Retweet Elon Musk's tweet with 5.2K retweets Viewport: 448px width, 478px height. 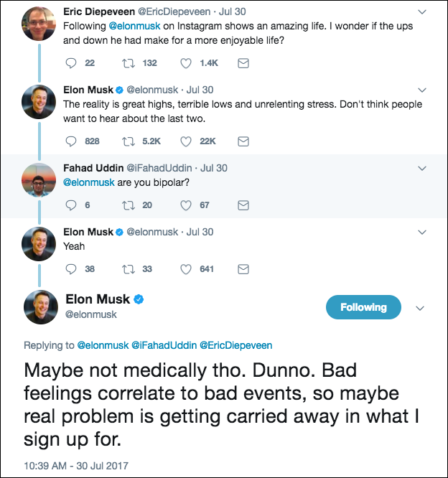[x=129, y=141]
